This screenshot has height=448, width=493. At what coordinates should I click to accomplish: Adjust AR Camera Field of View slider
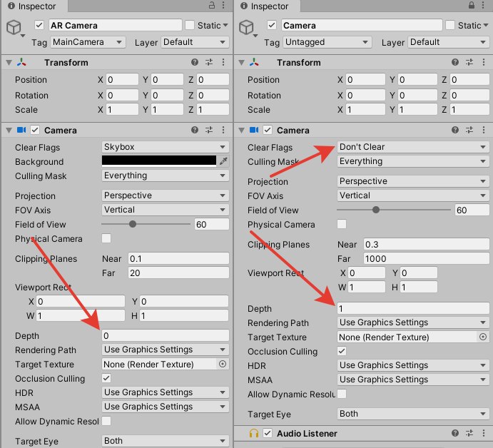[x=146, y=224]
